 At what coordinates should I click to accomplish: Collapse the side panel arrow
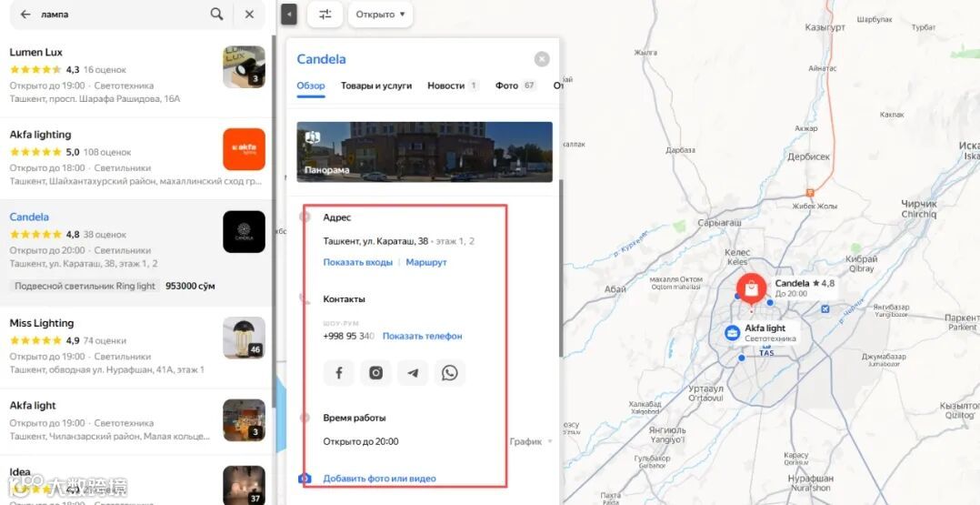pos(289,14)
